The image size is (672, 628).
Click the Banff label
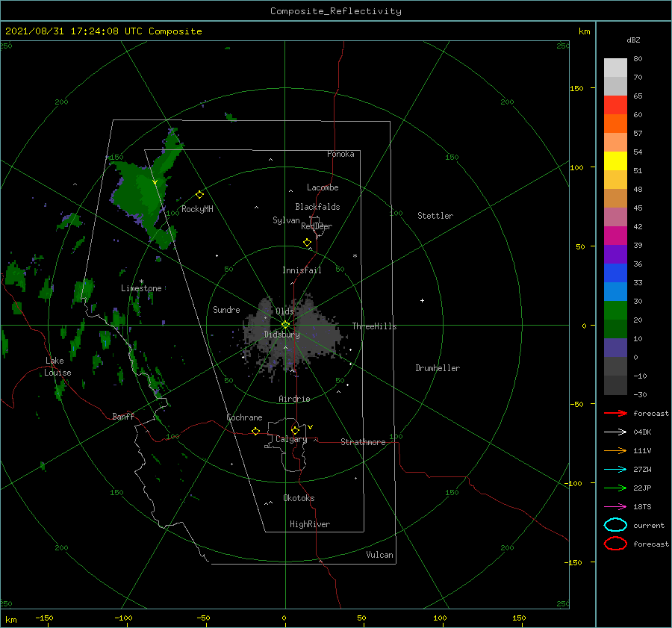click(123, 416)
